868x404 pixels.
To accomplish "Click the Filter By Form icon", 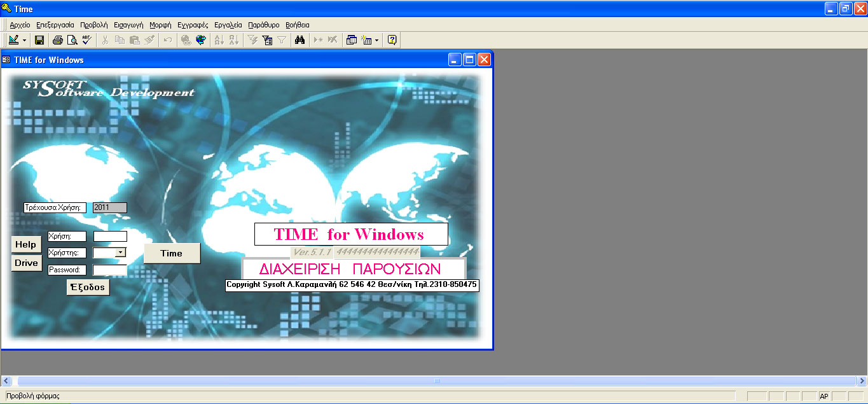I will pos(267,40).
